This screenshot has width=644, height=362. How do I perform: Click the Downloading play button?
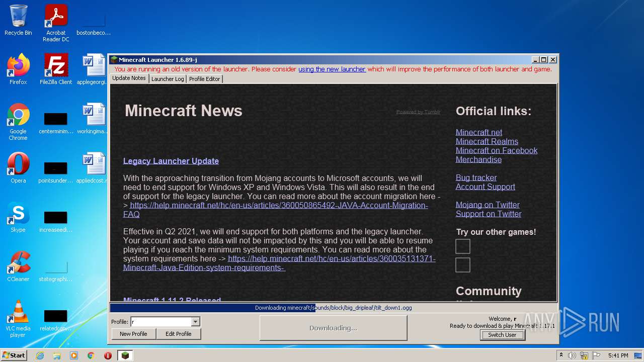pos(333,328)
